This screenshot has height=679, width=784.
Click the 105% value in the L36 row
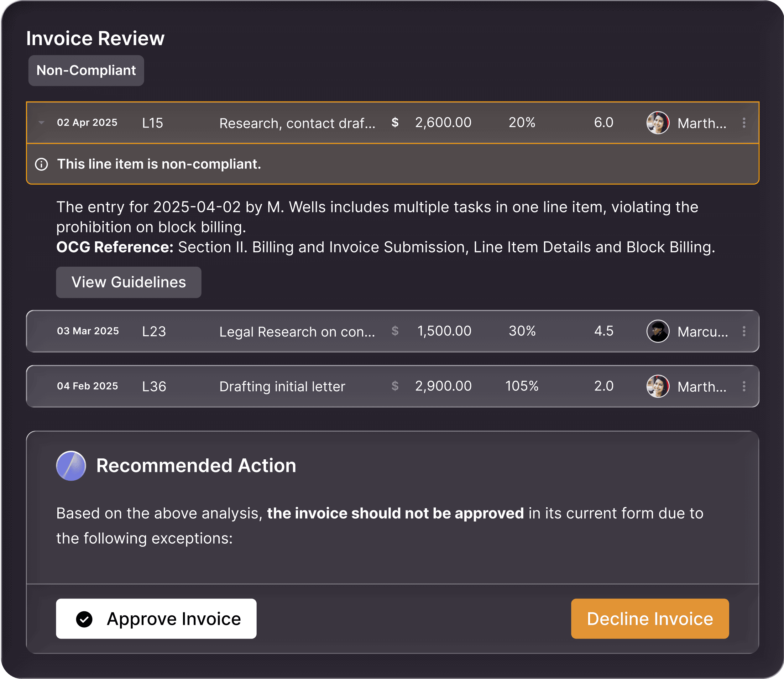[521, 386]
